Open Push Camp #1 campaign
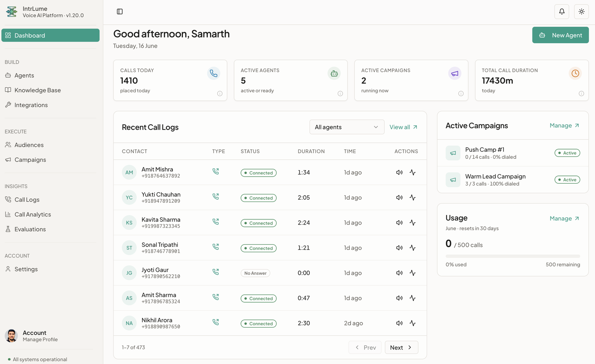Viewport: 595px width, 364px height. pos(513,153)
